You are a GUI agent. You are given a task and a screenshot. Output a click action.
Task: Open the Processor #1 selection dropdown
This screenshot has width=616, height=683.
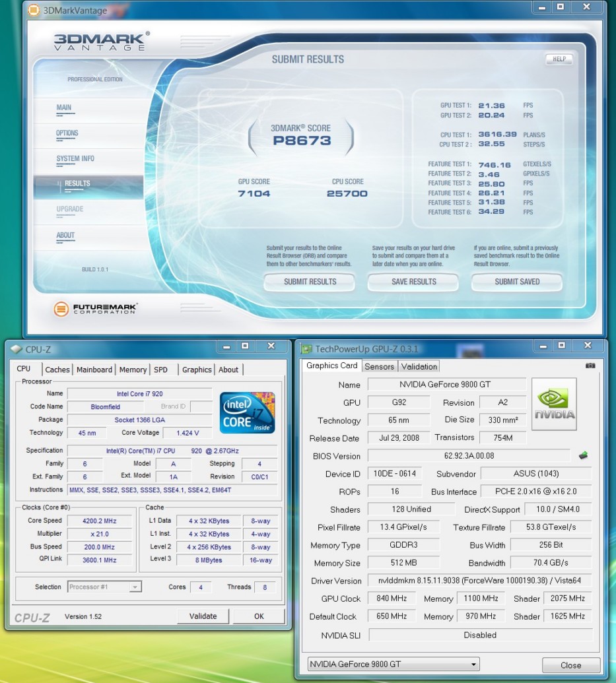135,587
